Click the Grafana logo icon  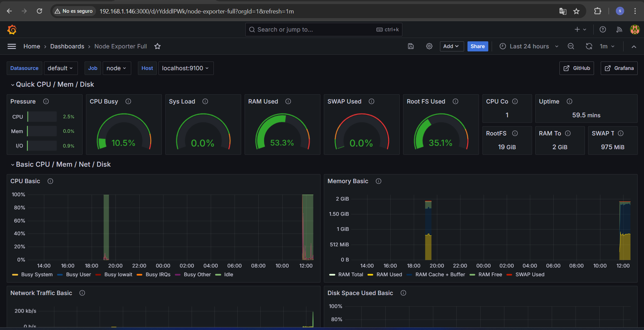coord(12,30)
